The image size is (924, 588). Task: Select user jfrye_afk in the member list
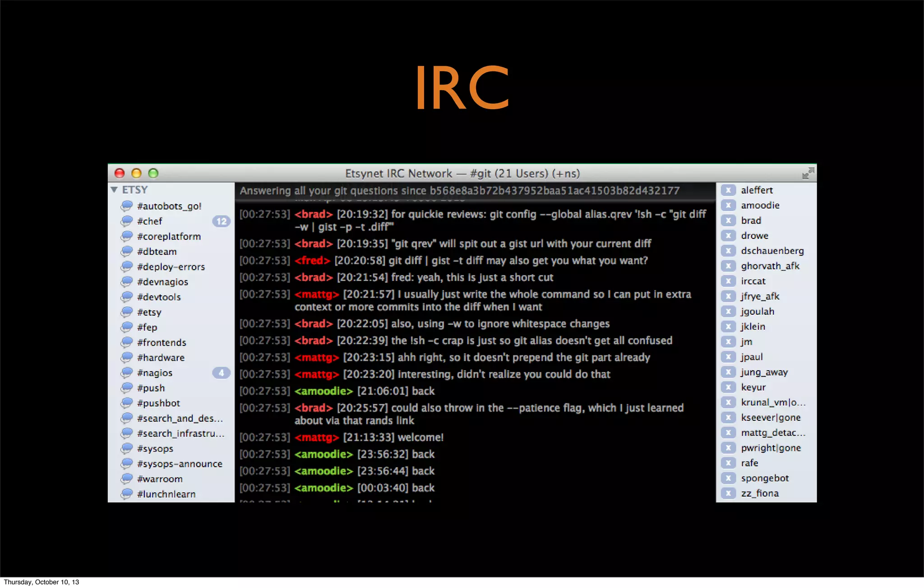click(x=760, y=296)
